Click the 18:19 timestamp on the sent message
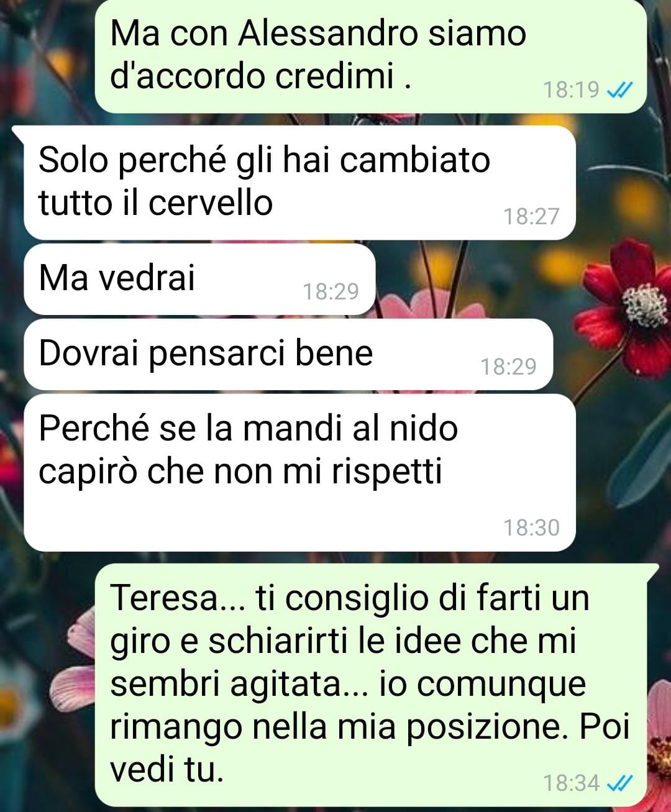This screenshot has height=812, width=671. (x=571, y=90)
